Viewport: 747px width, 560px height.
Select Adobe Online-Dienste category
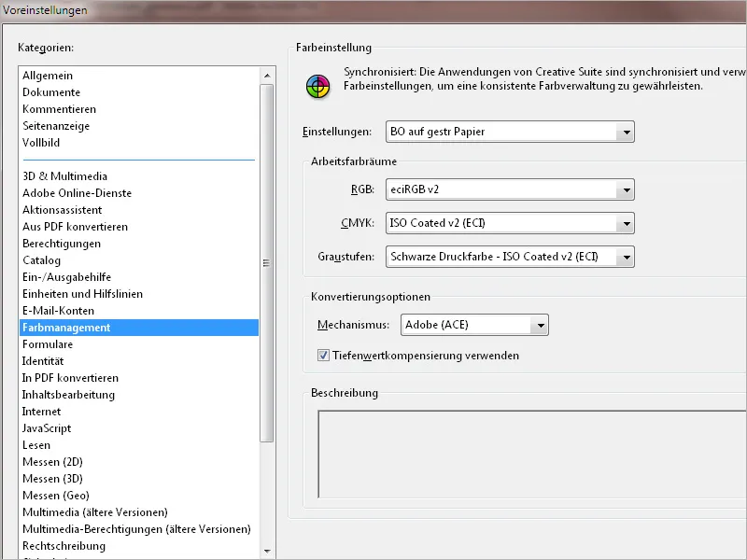pos(139,193)
